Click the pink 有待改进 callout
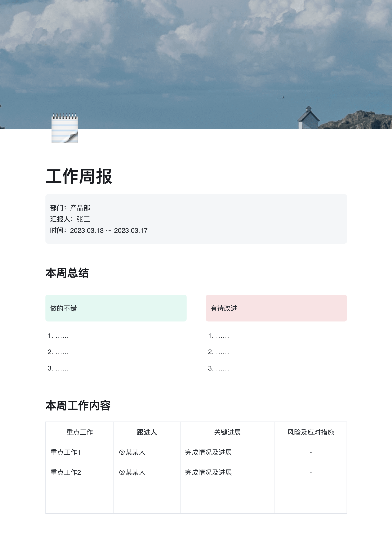This screenshot has width=392, height=540. [x=276, y=308]
